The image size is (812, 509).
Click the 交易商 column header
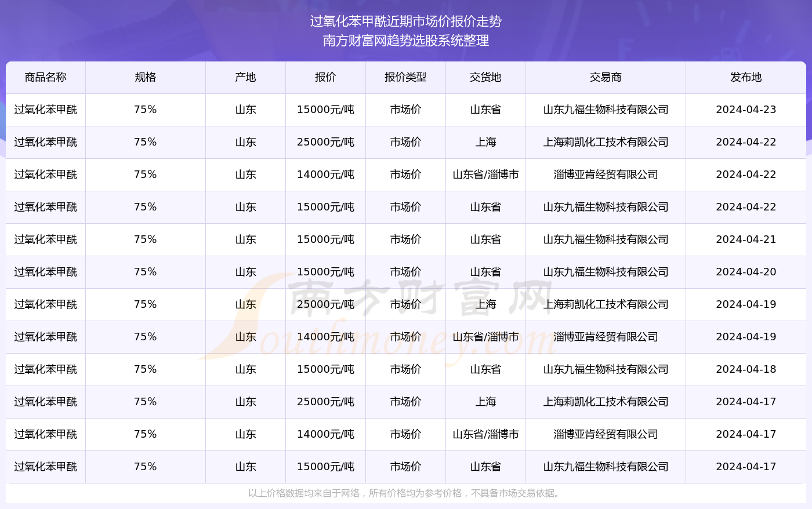(606, 77)
